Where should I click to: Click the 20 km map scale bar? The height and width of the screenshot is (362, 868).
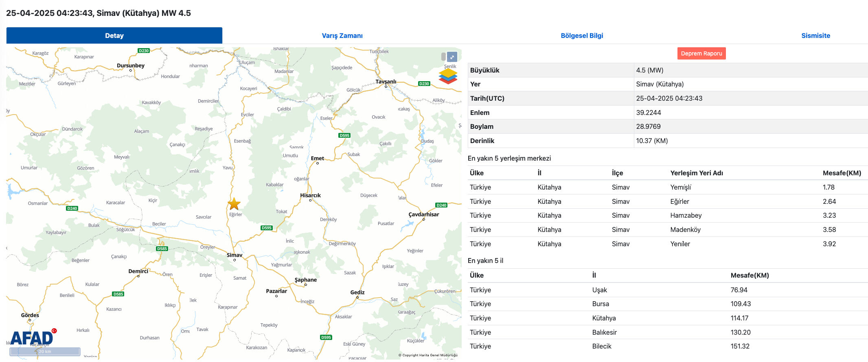45,351
